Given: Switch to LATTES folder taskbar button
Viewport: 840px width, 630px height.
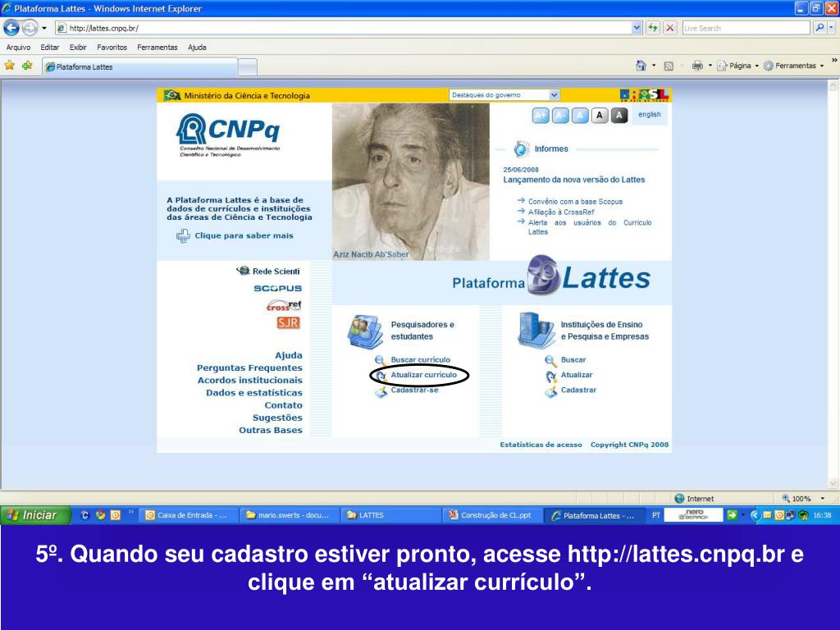Looking at the screenshot, I should 390,515.
